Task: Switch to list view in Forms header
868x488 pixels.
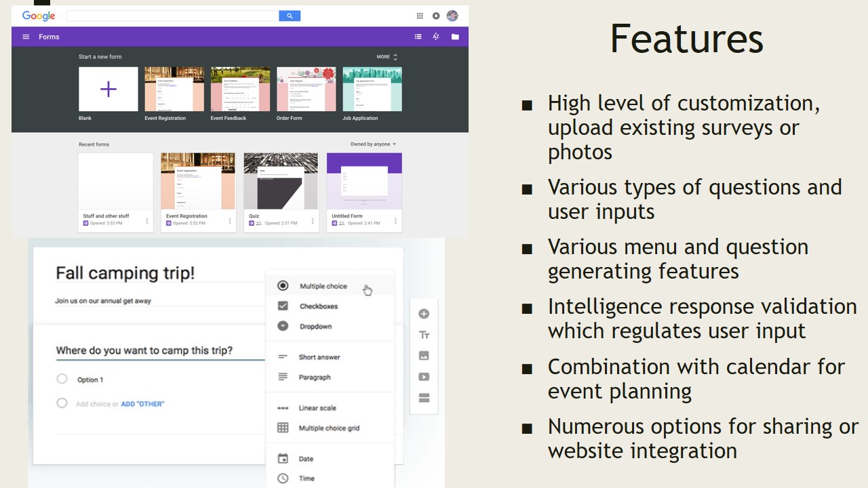Action: pos(418,37)
